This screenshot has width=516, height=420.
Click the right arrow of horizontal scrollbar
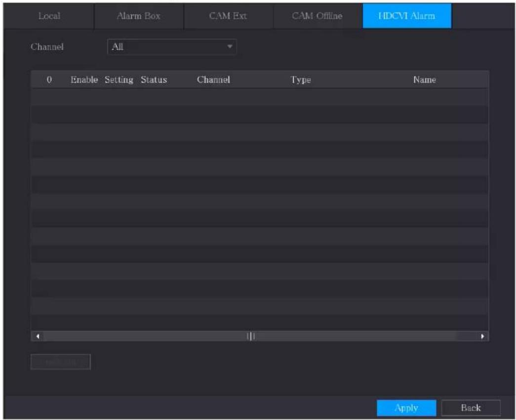(x=482, y=336)
